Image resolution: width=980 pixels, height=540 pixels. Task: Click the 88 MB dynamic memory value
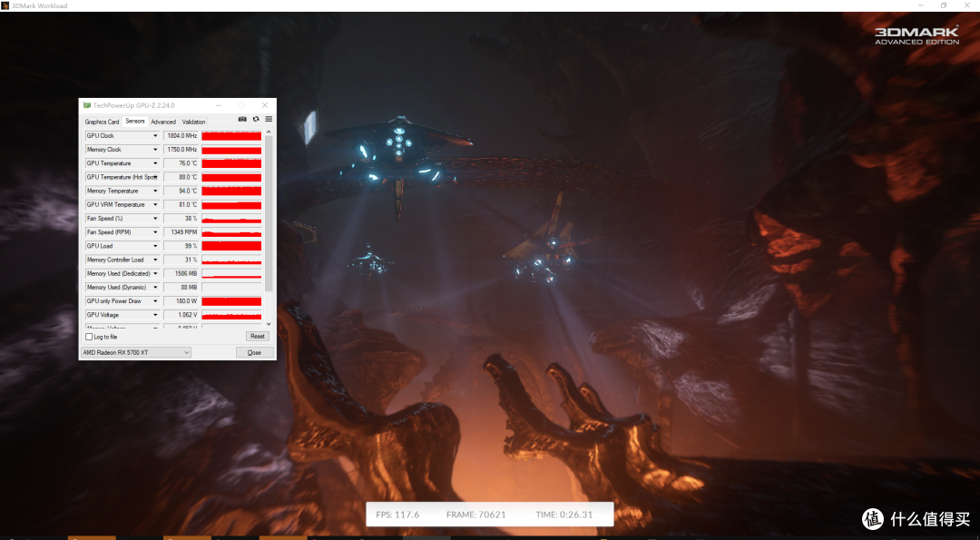click(181, 287)
